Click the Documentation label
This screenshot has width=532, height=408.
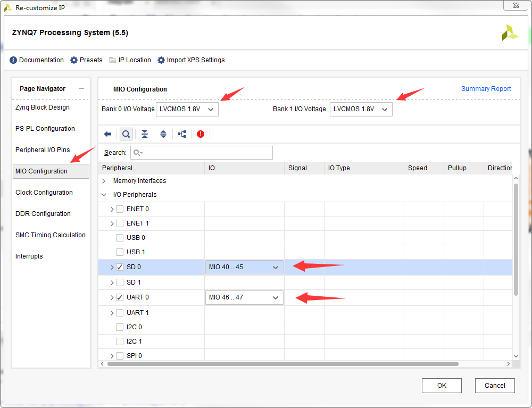click(x=41, y=60)
